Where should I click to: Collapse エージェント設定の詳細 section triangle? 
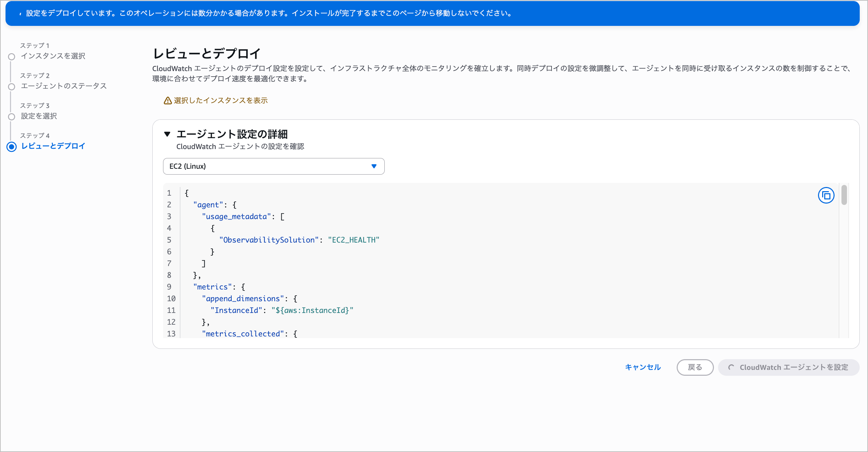[x=167, y=134]
